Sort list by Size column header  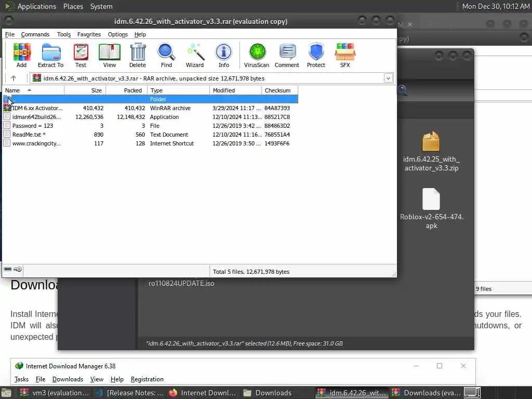tap(85, 90)
